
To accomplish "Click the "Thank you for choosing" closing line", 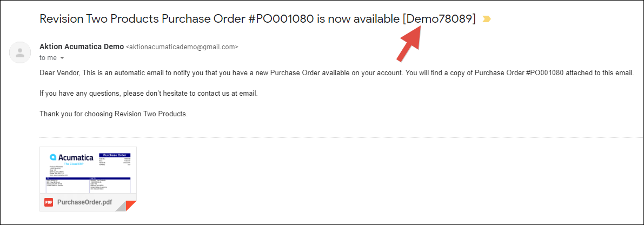I will [x=113, y=114].
